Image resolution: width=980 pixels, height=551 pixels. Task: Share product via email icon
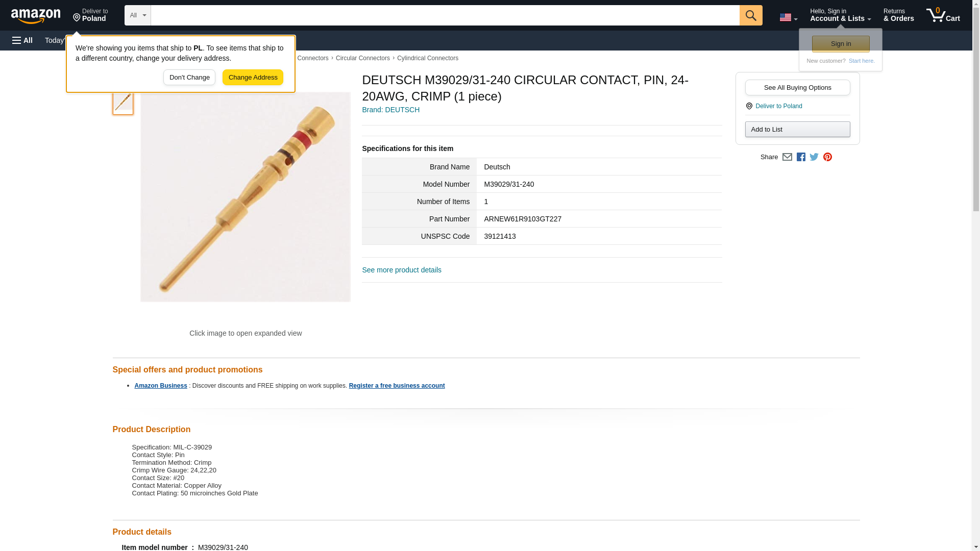coord(787,157)
